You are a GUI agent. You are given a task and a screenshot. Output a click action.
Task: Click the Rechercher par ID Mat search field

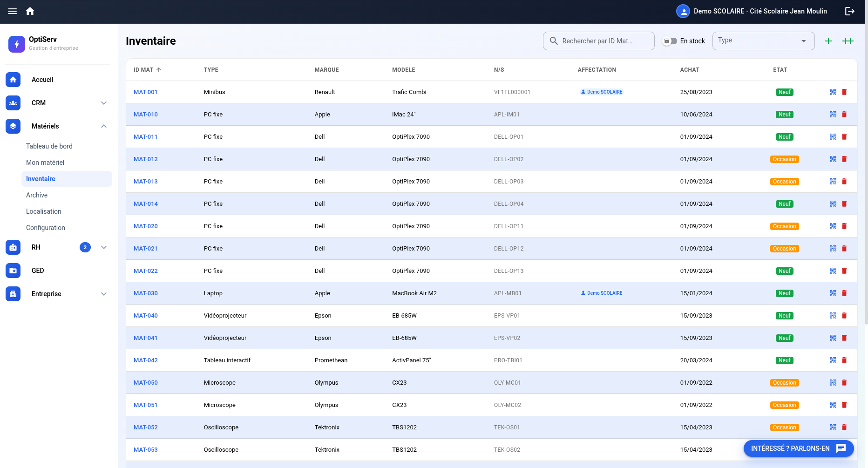pos(599,41)
